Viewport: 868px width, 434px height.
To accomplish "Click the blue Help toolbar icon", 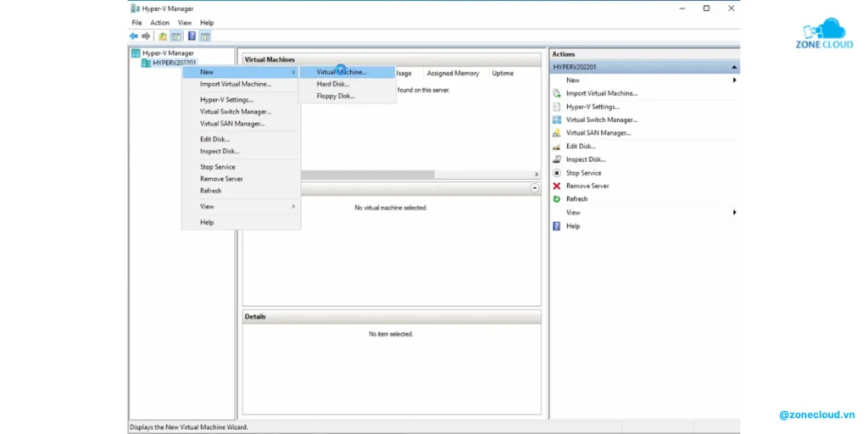I will (x=192, y=36).
